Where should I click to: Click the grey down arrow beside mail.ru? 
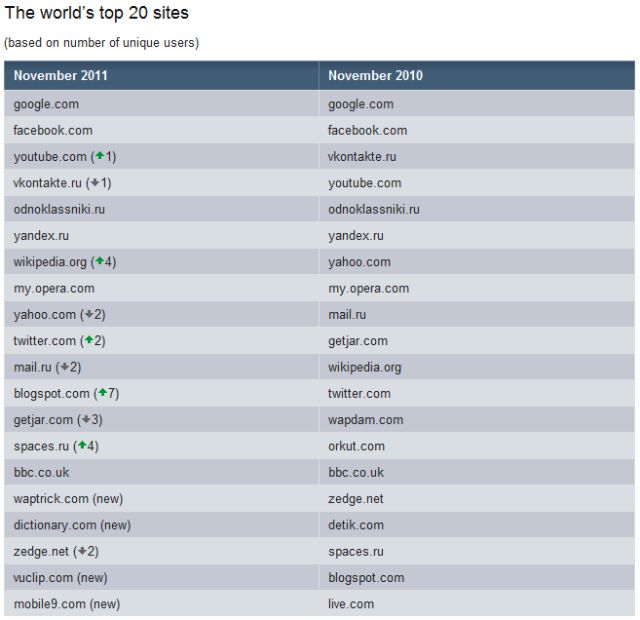click(64, 366)
